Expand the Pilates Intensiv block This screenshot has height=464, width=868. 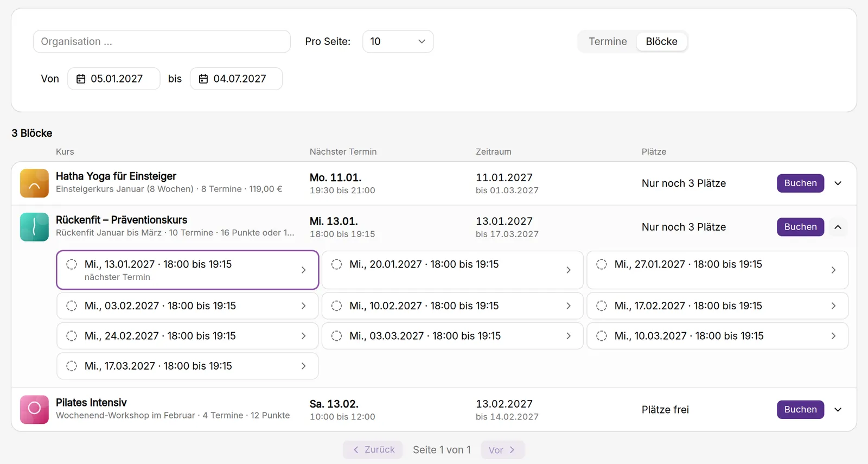838,410
